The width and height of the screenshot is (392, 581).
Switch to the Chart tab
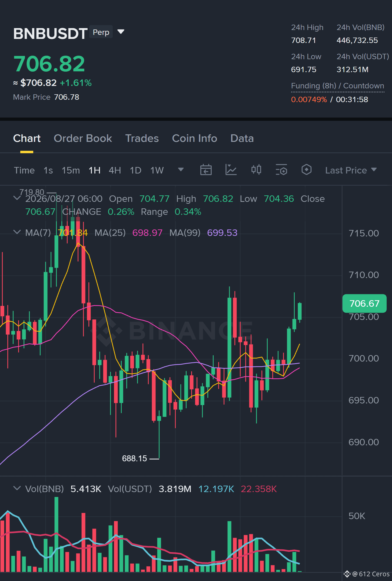[27, 138]
